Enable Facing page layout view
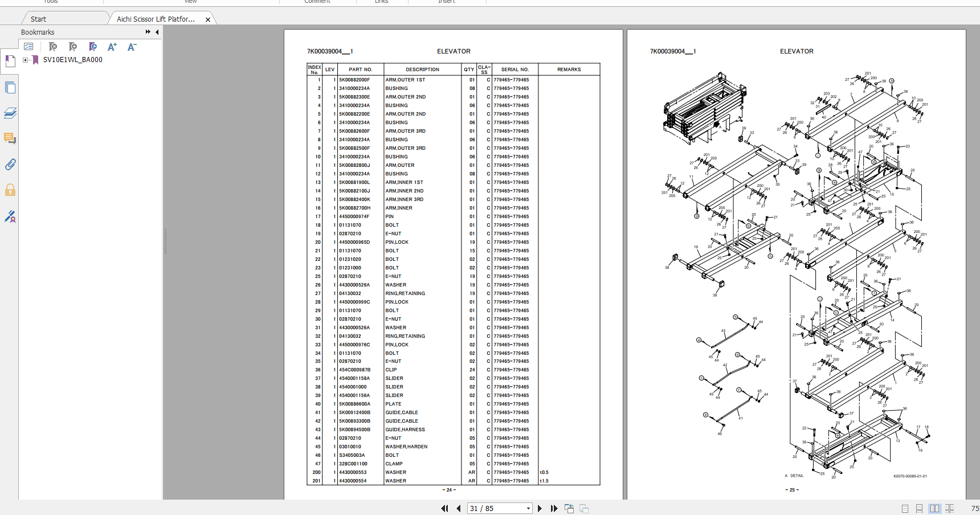The image size is (980, 515). (x=934, y=508)
